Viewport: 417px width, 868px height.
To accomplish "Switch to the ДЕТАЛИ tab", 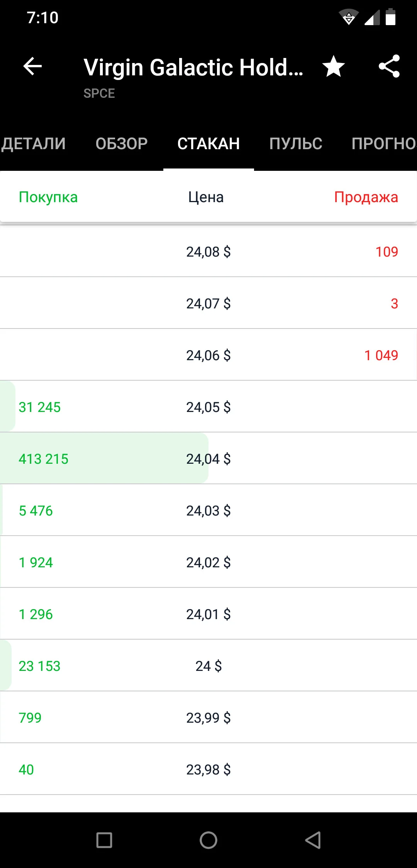I will 33,144.
